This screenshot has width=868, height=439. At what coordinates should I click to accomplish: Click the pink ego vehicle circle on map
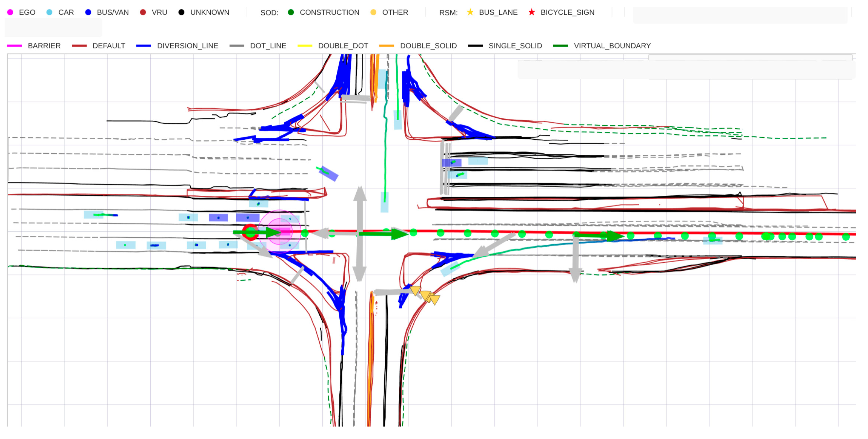(x=280, y=231)
